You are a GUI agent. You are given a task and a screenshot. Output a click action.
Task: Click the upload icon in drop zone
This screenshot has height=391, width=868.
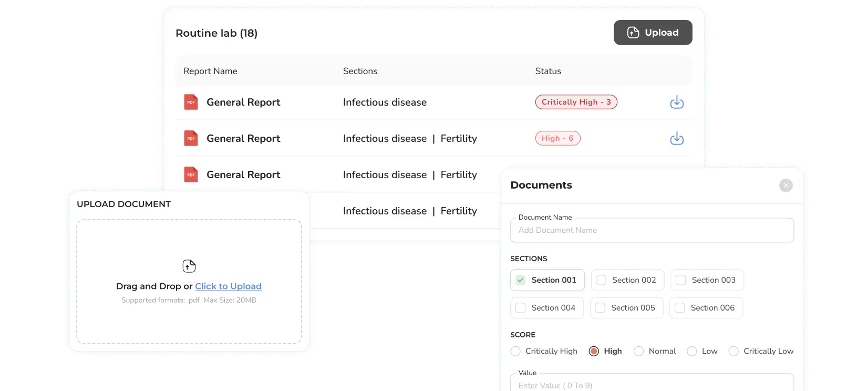pos(189,266)
